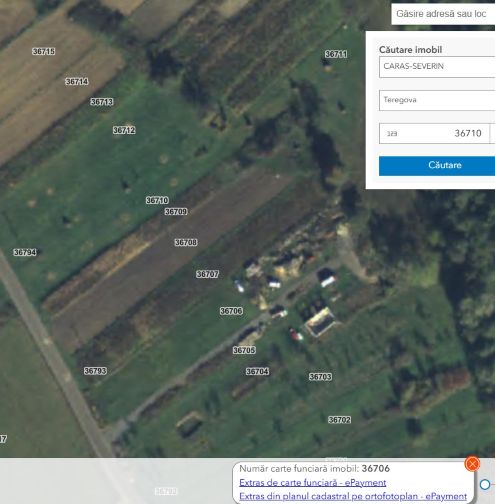Select parcel label 36711 on the map

point(336,54)
